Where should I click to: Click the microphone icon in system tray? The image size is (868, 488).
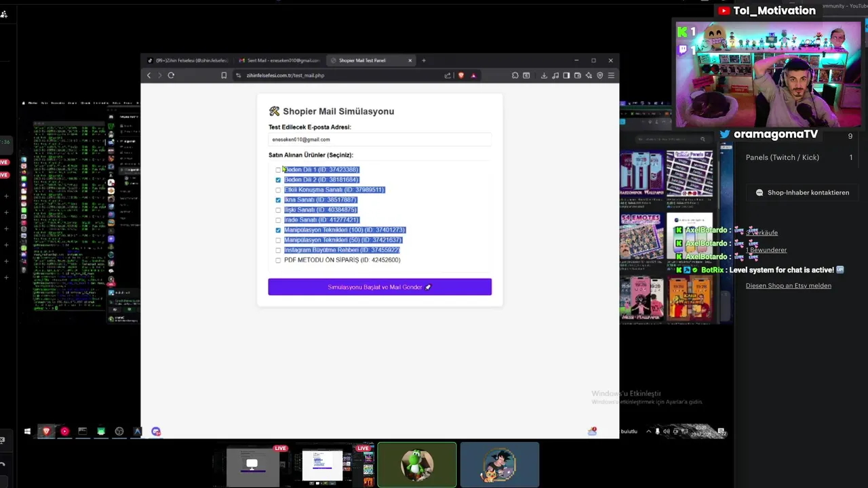pyautogui.click(x=657, y=431)
